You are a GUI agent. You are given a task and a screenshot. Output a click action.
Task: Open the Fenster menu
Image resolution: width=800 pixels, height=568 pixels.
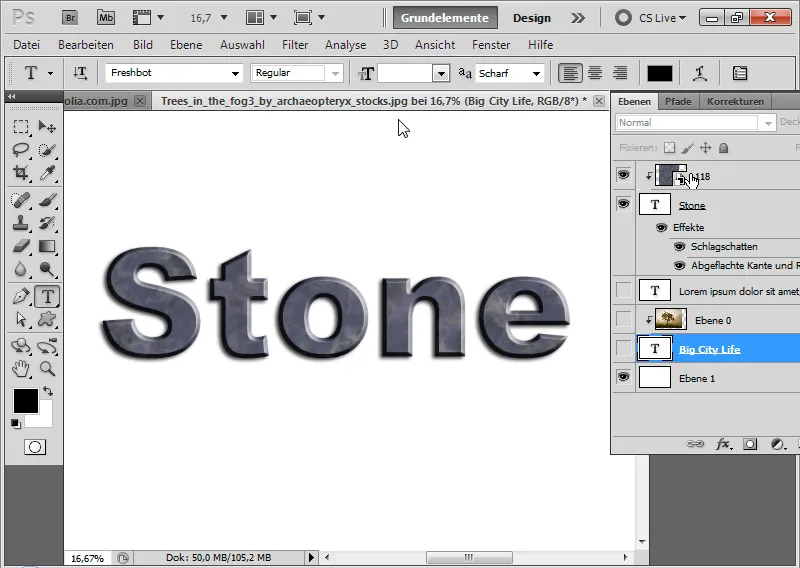491,45
